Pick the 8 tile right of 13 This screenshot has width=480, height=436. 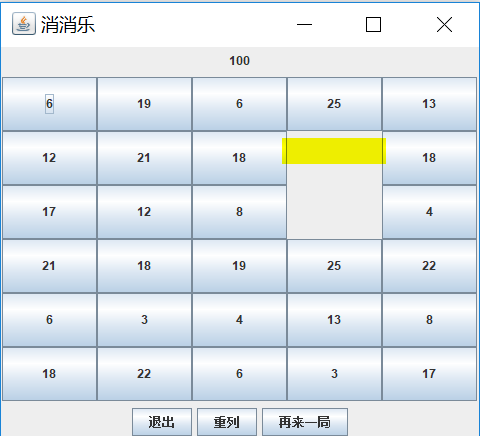(429, 320)
